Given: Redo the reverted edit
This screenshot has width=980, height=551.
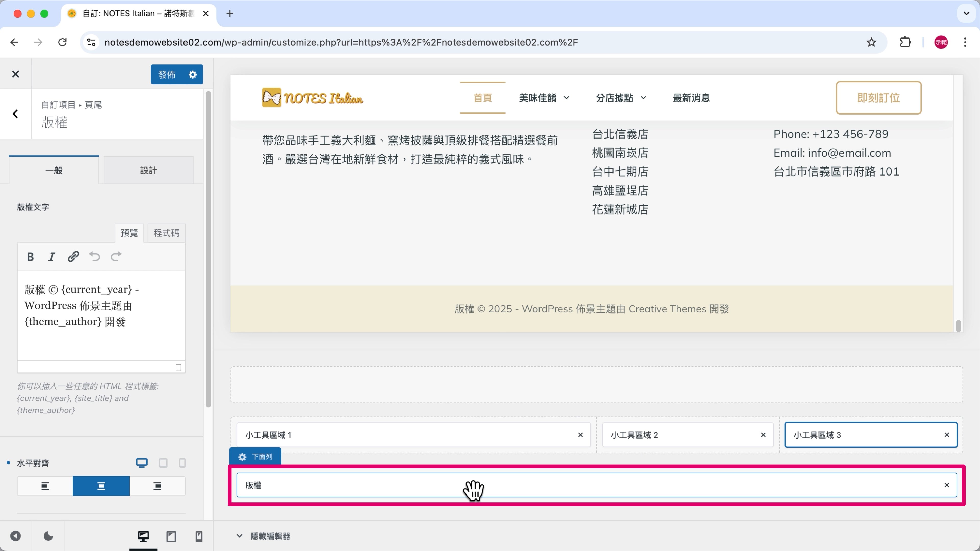Looking at the screenshot, I should point(116,256).
